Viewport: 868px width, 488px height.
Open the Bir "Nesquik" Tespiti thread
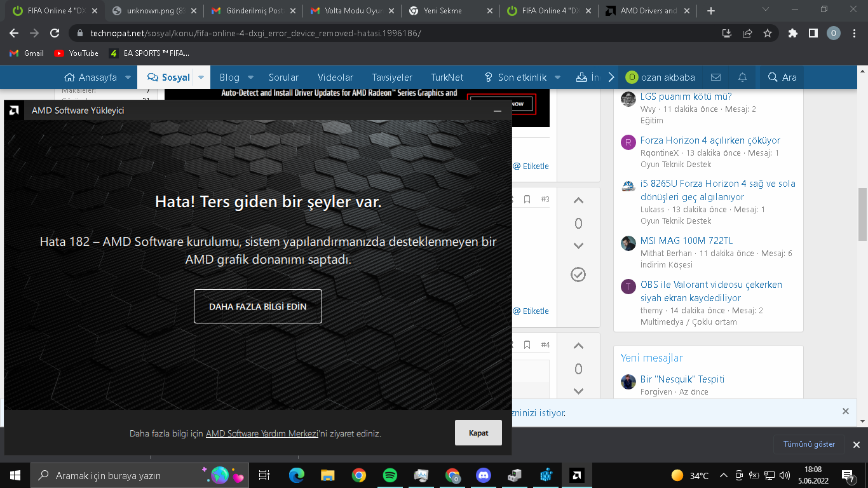click(682, 379)
